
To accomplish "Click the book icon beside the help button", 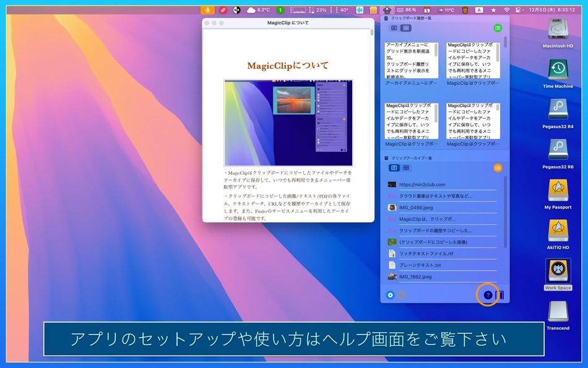I will pos(500,295).
